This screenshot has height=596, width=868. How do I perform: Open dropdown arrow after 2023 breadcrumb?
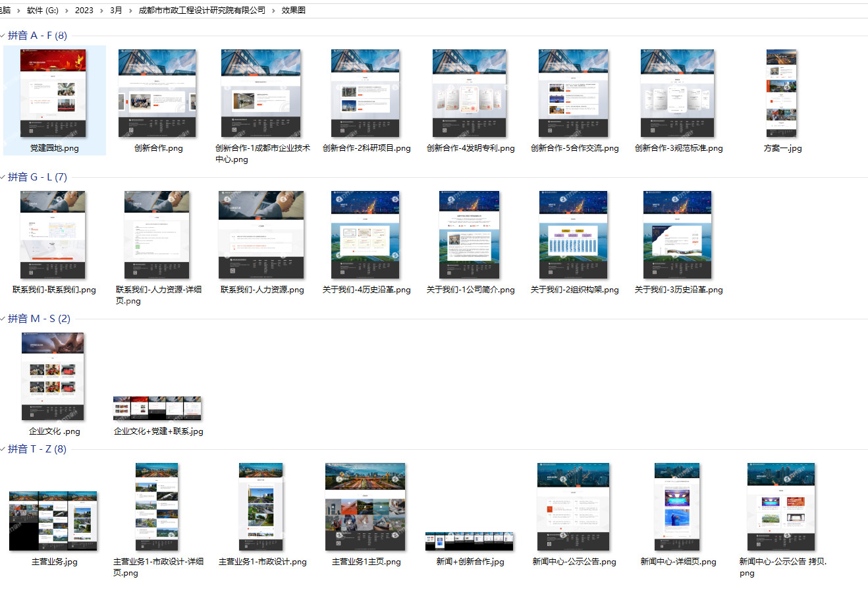click(x=101, y=11)
